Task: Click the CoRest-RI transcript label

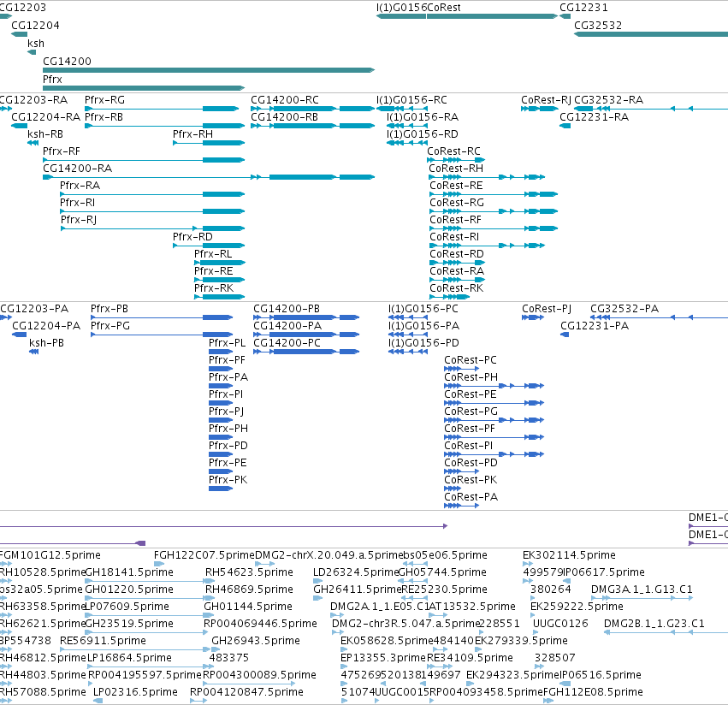Action: tap(454, 237)
